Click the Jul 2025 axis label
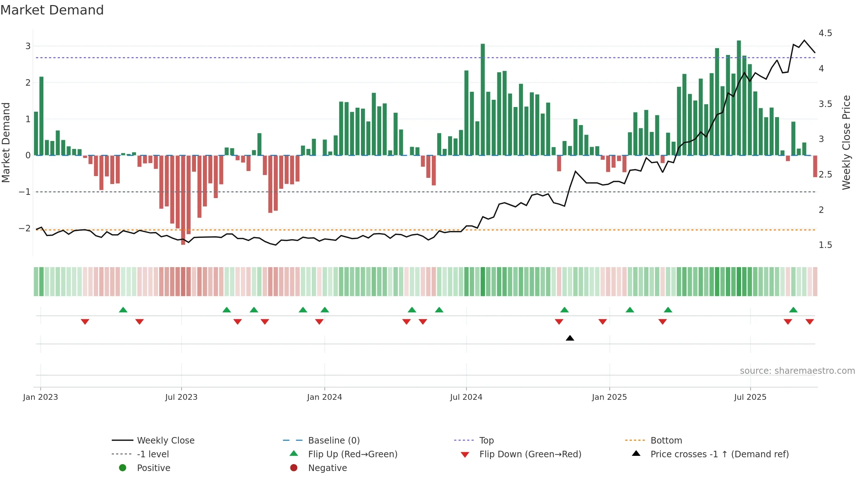The height and width of the screenshot is (488, 868). coord(750,397)
